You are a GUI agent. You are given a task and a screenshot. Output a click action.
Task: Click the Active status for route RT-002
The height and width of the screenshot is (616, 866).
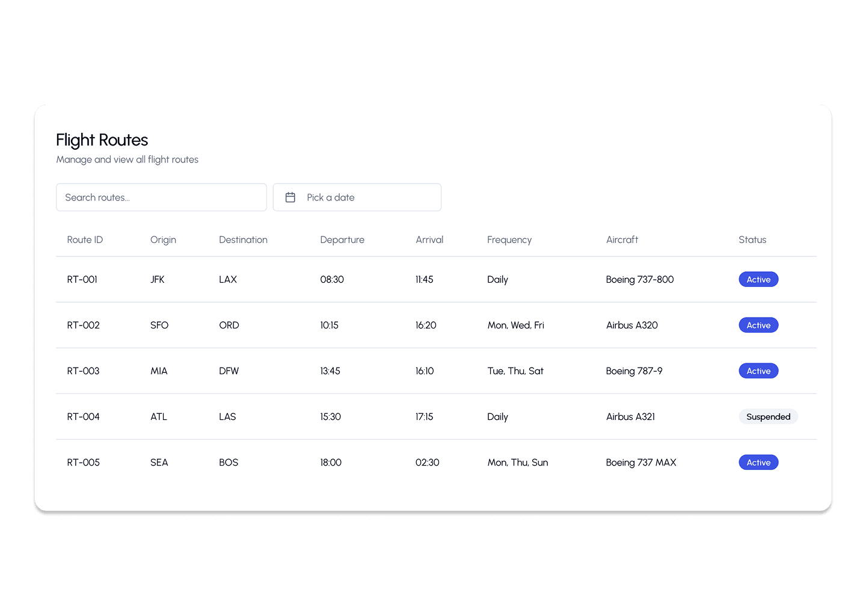pyautogui.click(x=758, y=325)
